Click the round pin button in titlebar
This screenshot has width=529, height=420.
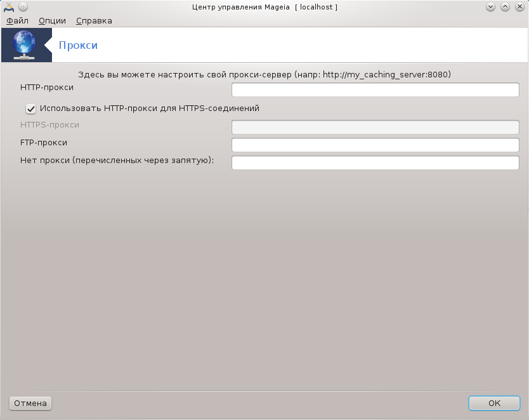point(23,7)
